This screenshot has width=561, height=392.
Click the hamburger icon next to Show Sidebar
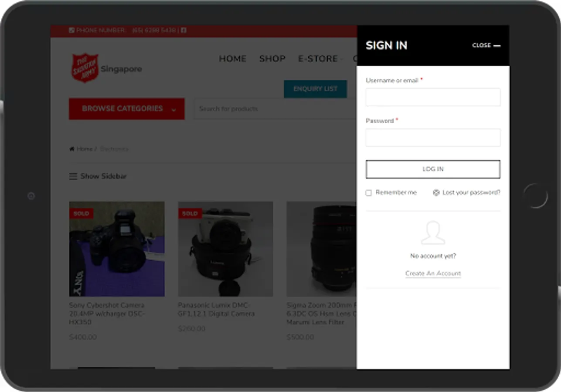(x=73, y=176)
